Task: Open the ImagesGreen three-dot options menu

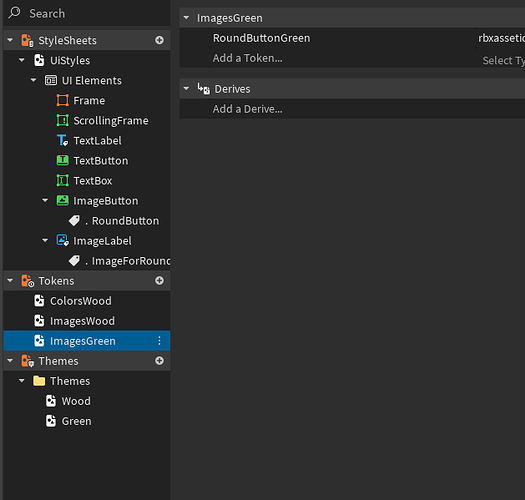Action: tap(159, 341)
